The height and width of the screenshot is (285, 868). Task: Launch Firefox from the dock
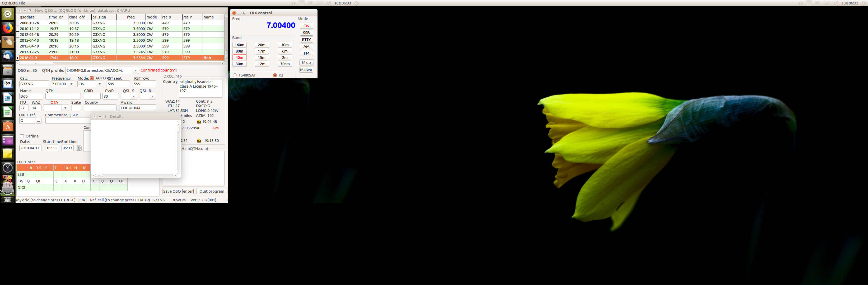coord(7,28)
